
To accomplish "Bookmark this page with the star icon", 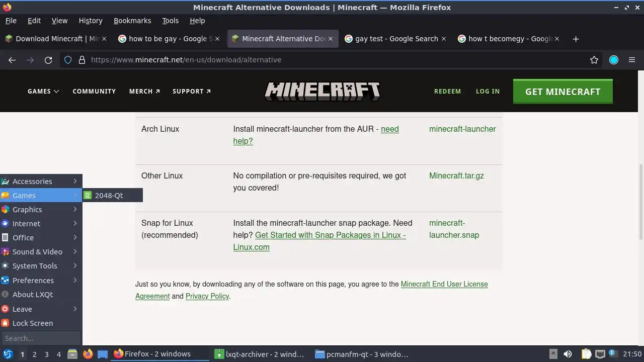I will 594,60.
